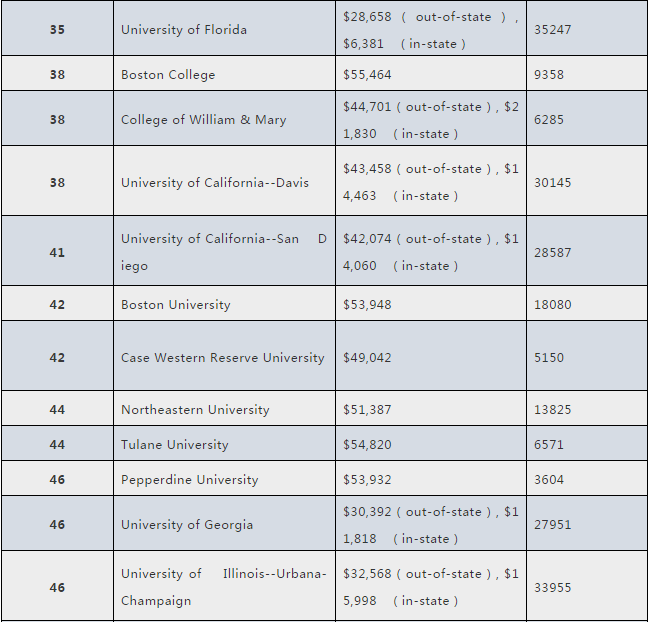Click the Tulane University name cell

(x=174, y=445)
